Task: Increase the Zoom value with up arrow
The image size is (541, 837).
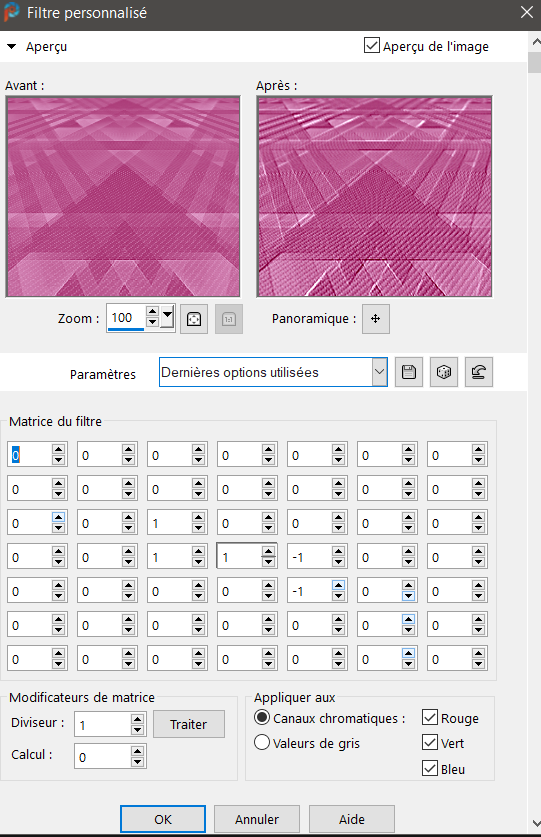Action: 152,312
